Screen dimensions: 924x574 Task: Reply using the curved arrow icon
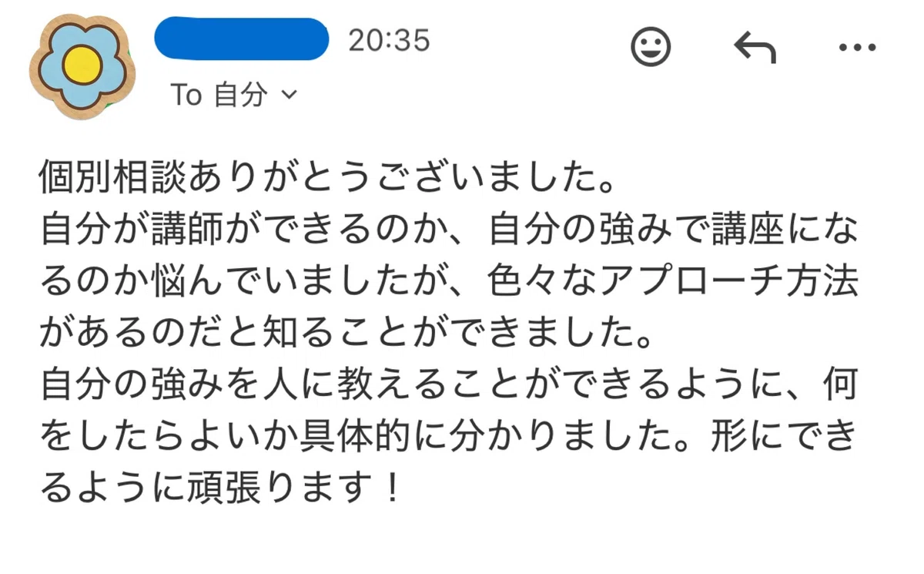coord(755,49)
